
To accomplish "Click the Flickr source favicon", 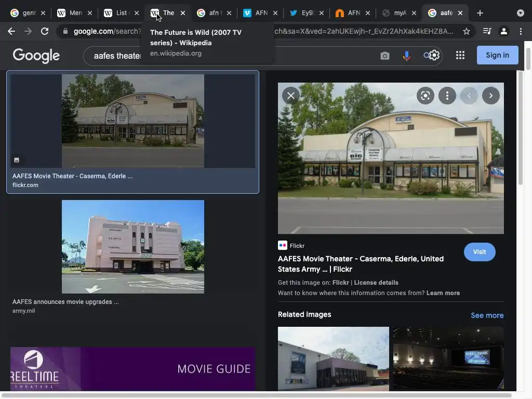I will (282, 245).
